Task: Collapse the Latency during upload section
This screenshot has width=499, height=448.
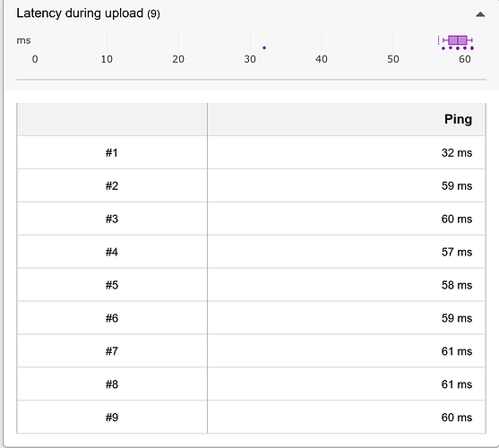Action: 480,14
